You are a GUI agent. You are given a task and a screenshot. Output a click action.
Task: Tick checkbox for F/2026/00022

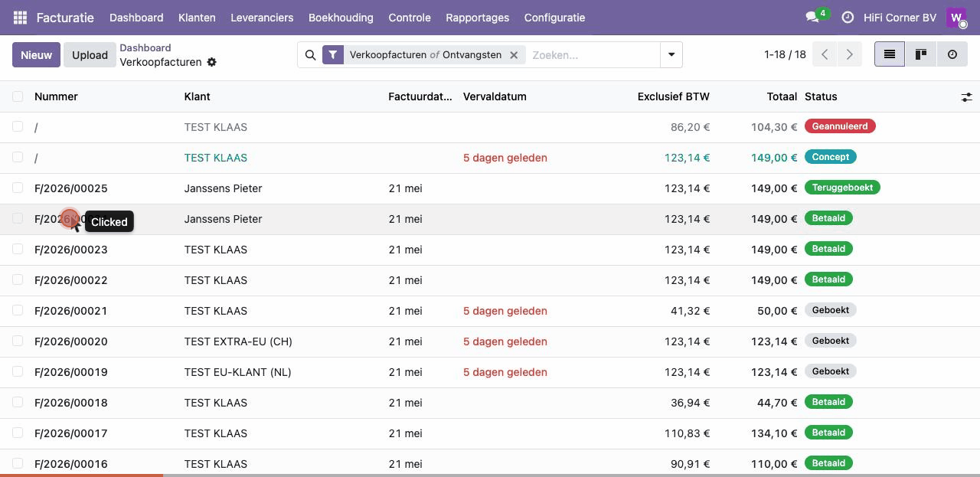(x=18, y=279)
